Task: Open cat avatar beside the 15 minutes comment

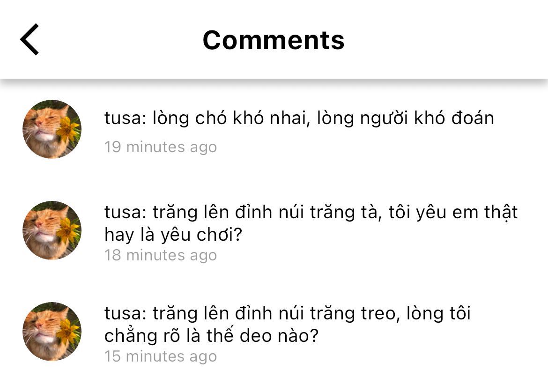Action: (x=52, y=331)
